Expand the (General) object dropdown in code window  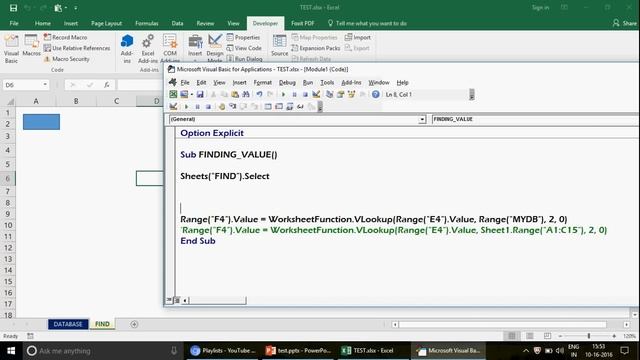tap(422, 119)
